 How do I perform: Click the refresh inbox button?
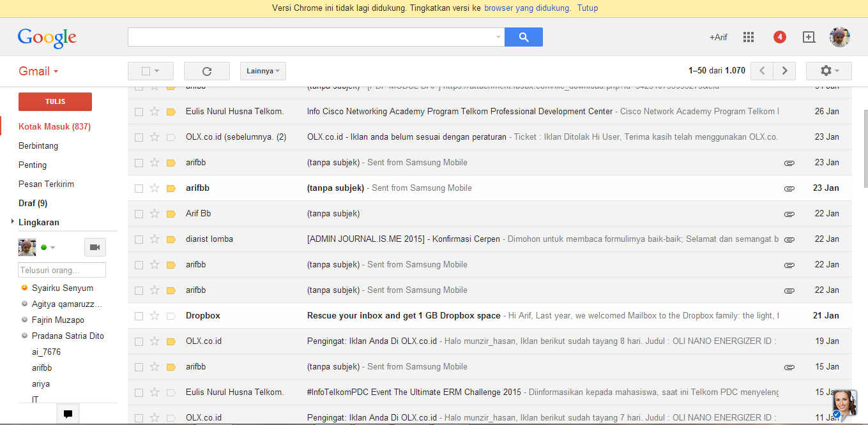click(206, 71)
